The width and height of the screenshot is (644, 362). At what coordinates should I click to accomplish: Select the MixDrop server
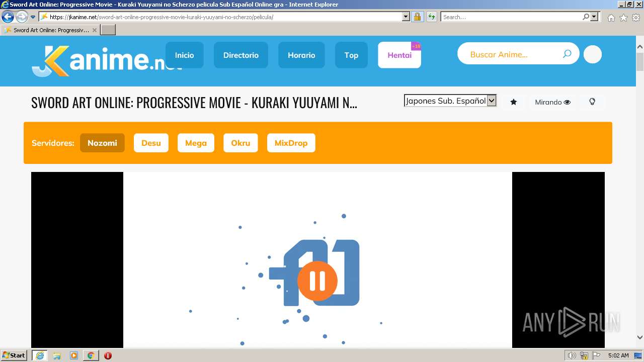click(291, 143)
